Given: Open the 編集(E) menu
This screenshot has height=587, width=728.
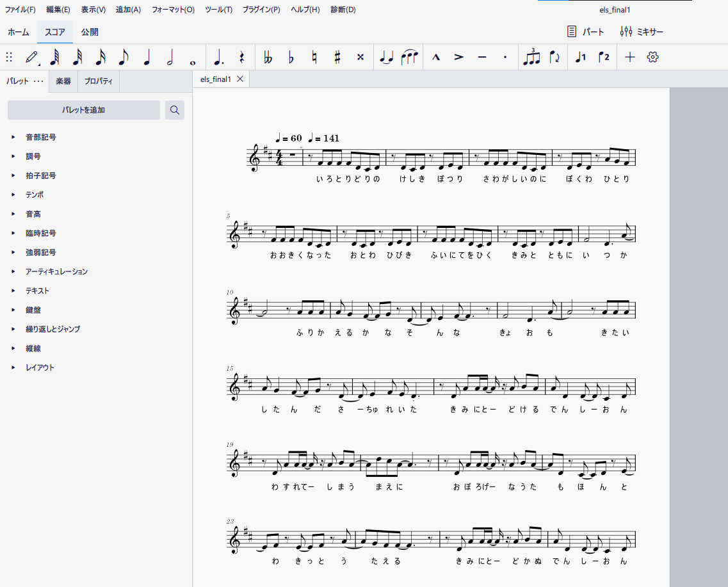Looking at the screenshot, I should coord(58,9).
